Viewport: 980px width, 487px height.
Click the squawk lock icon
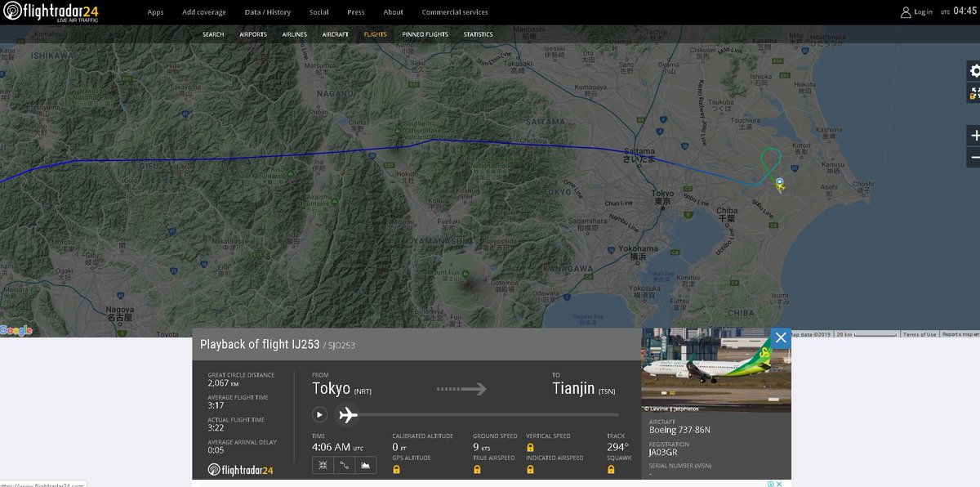(x=611, y=470)
